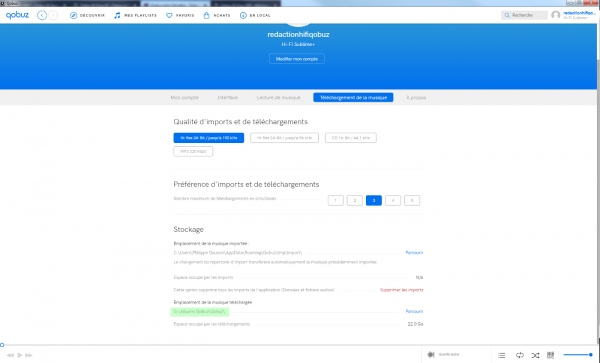Screen dimensions: 600x363
Task: Toggle the repeat icon
Action: pos(520,355)
